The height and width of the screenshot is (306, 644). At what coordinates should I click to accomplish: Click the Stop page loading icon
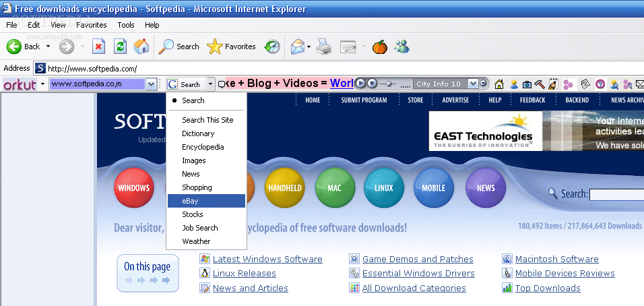tap(98, 47)
